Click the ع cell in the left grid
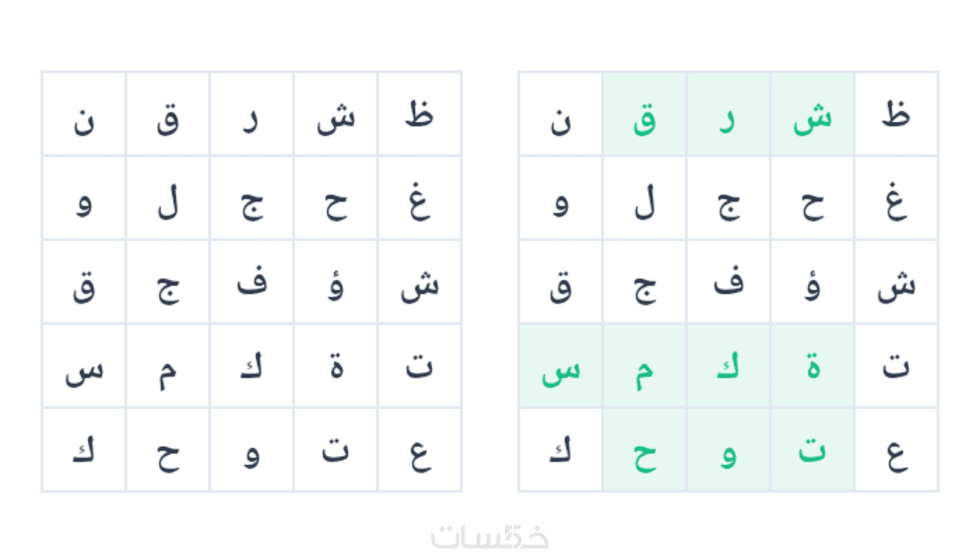This screenshot has width=980, height=560. click(x=419, y=450)
